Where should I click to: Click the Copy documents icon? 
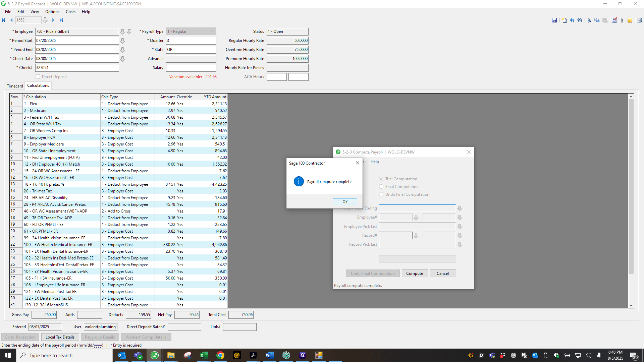pyautogui.click(x=597, y=20)
